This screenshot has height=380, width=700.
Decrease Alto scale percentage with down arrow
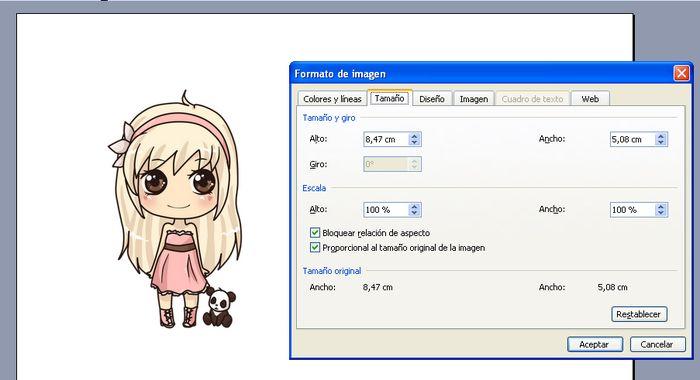point(415,213)
